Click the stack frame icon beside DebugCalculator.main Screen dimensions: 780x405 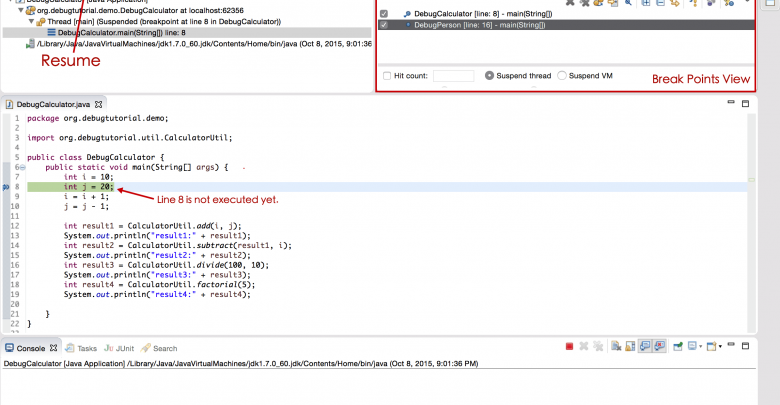[51, 32]
